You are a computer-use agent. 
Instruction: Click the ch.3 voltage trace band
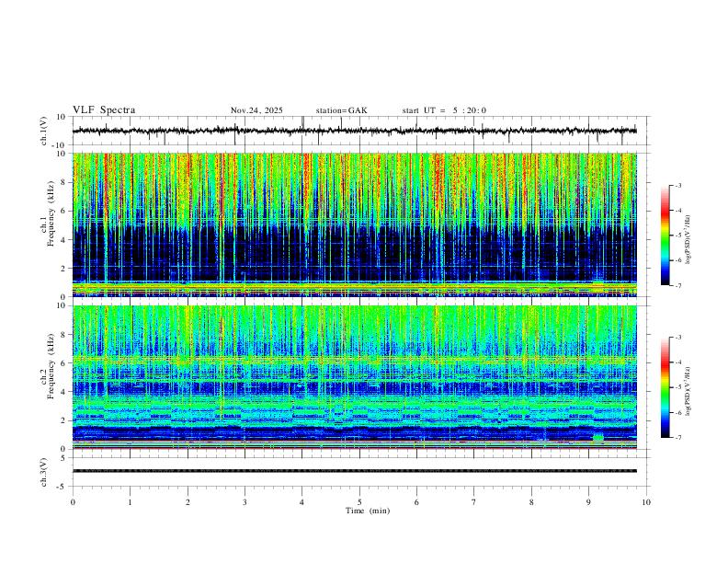click(x=354, y=471)
